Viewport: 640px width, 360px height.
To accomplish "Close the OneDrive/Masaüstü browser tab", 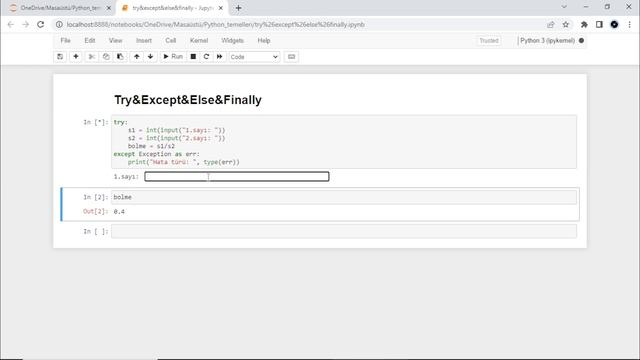I will (109, 8).
